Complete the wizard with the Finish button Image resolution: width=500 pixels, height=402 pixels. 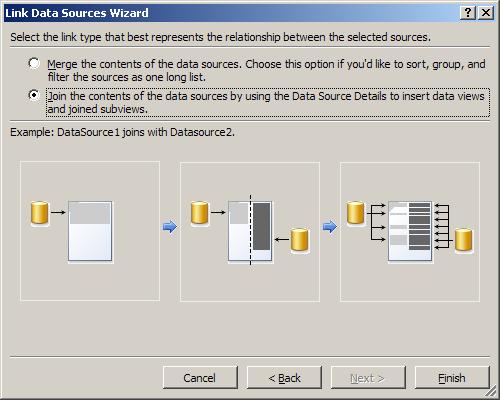[x=452, y=378]
